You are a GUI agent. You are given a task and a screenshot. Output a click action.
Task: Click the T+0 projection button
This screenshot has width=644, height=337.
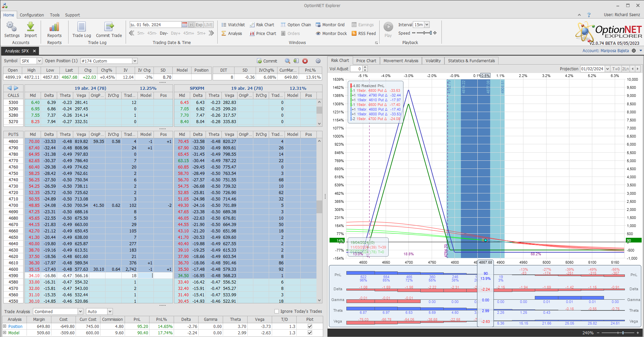pos(616,69)
